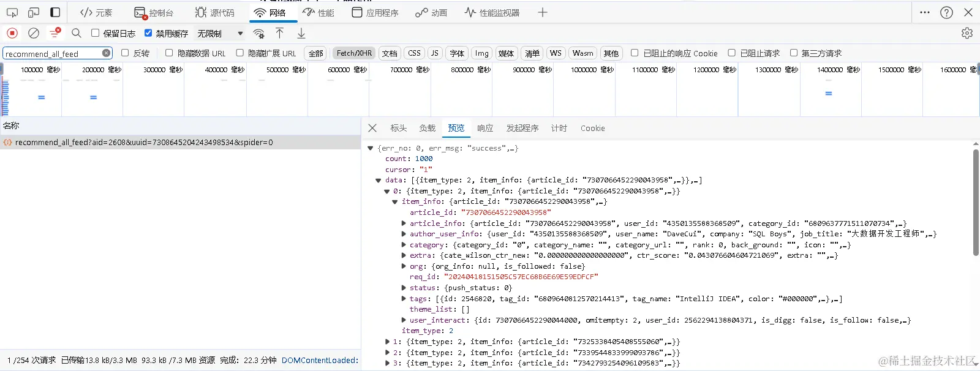Open the 发起程序 Initiator tab
The height and width of the screenshot is (371, 980).
(x=522, y=128)
